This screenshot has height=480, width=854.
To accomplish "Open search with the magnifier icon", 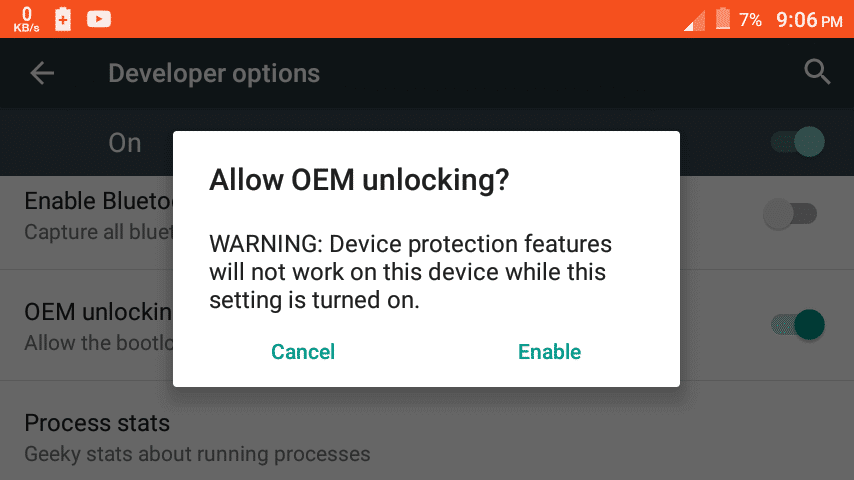I will 817,72.
